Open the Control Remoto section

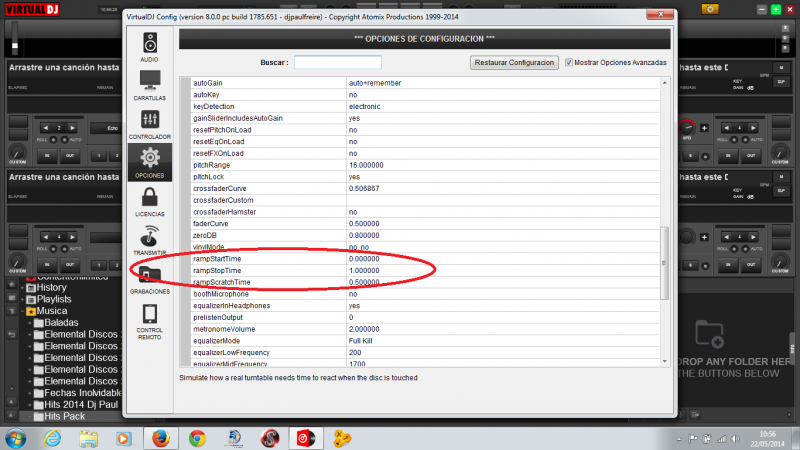149,321
